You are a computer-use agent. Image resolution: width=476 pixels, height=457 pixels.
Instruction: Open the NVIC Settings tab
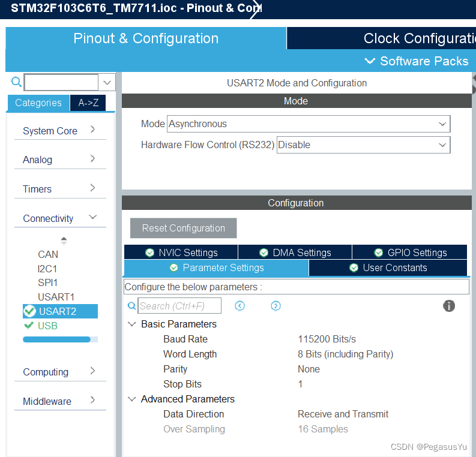[x=181, y=252]
